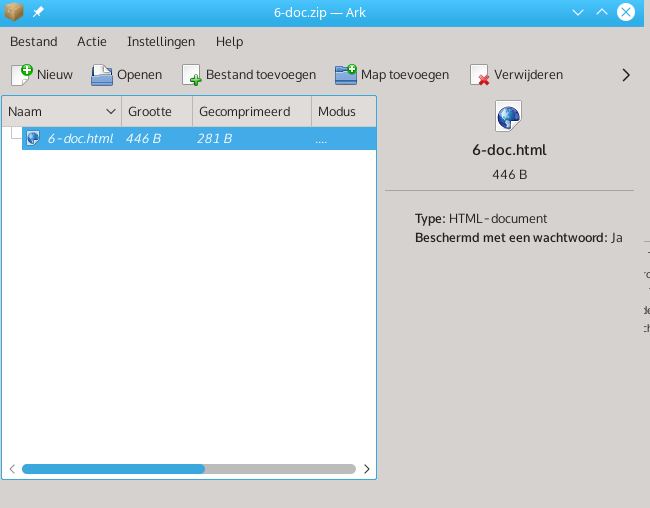Sort by the Gecomprimeerd column header
This screenshot has width=650, height=508.
point(252,111)
